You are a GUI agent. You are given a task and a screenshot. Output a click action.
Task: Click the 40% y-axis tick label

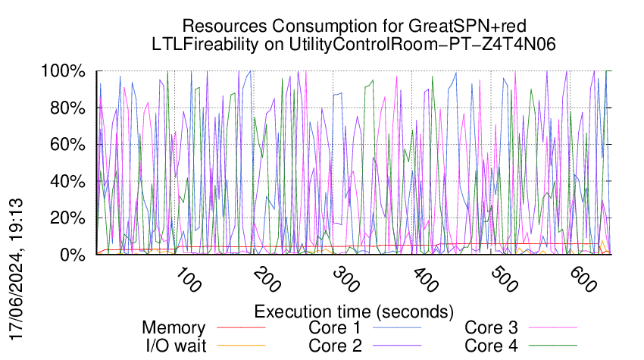pyautogui.click(x=67, y=181)
